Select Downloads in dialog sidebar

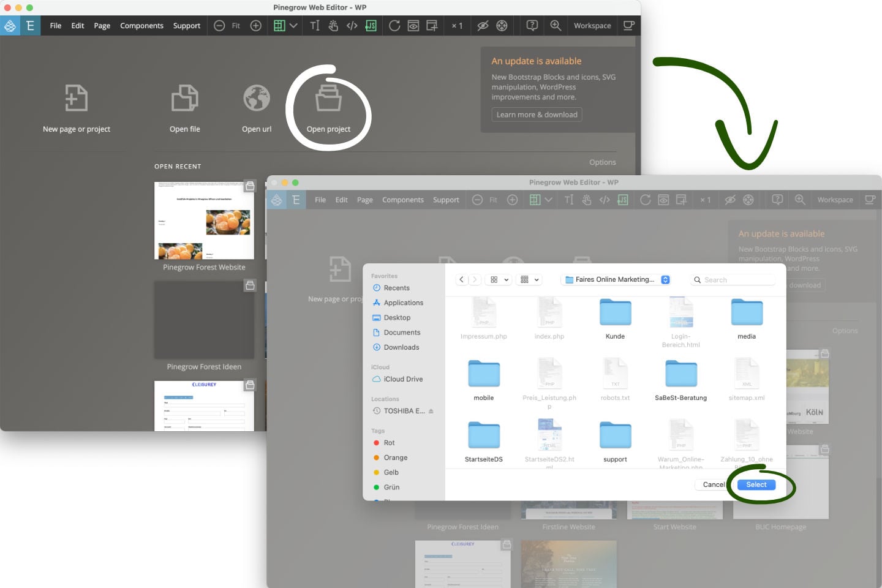tap(401, 347)
